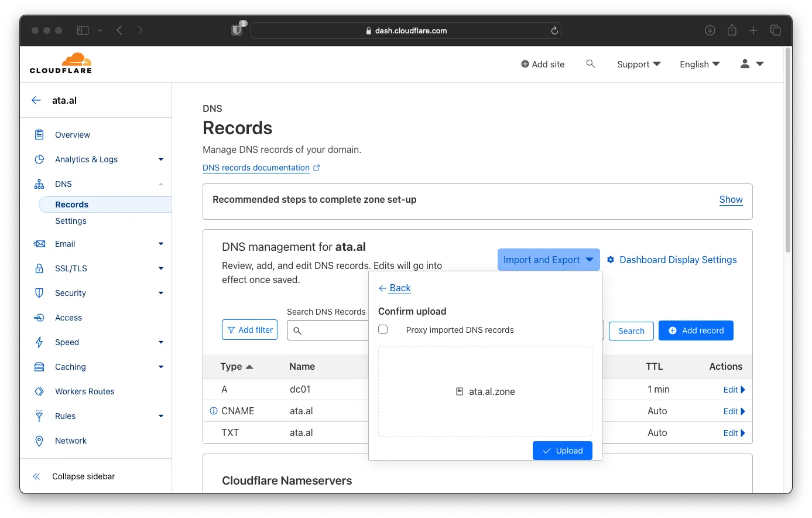Click the Add record button
The height and width of the screenshot is (518, 812).
[696, 330]
